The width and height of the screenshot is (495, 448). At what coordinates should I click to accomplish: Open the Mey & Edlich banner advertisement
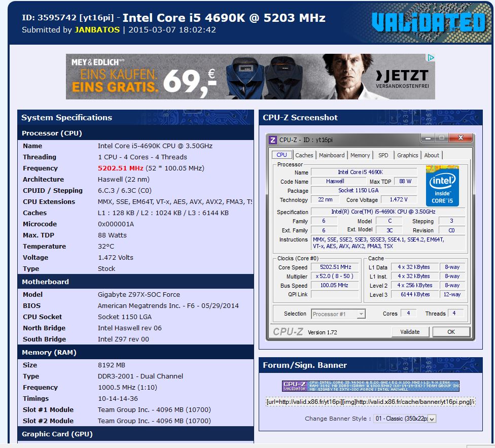(251, 77)
